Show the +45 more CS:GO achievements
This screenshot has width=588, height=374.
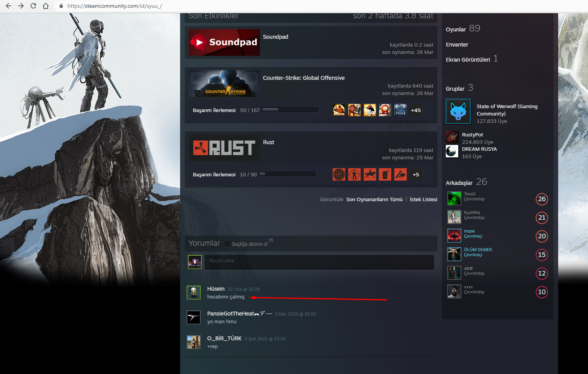416,110
